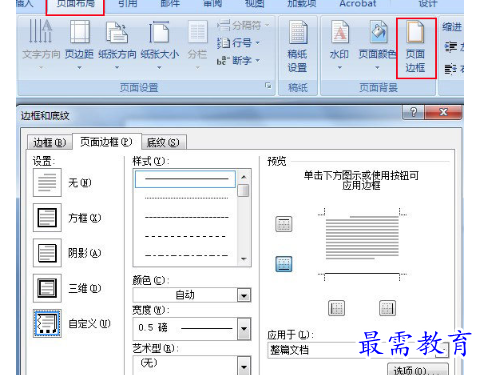
Task: Close the 边框和底纹 dialog
Action: coord(443,112)
